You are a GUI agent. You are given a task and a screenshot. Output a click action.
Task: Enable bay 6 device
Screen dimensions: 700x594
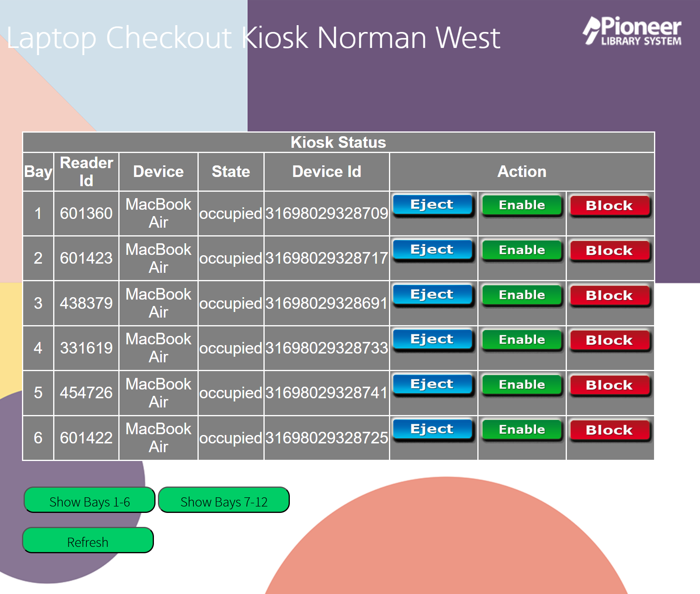point(522,430)
